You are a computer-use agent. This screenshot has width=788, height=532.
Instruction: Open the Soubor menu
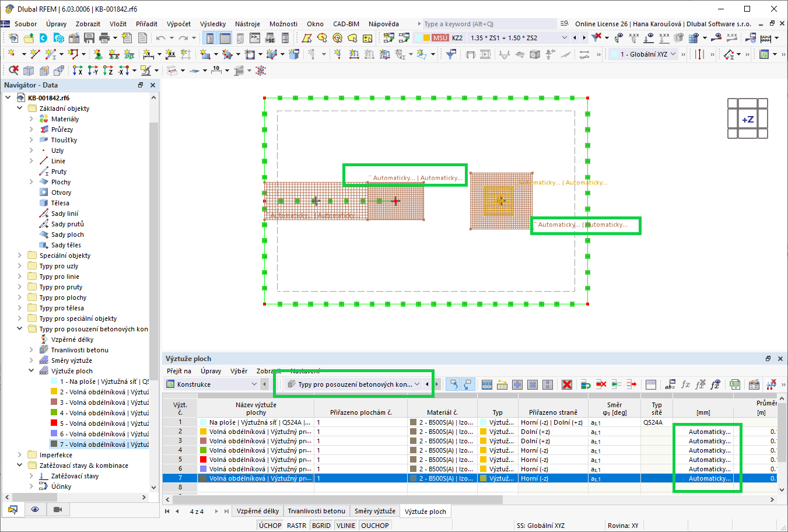pyautogui.click(x=26, y=24)
